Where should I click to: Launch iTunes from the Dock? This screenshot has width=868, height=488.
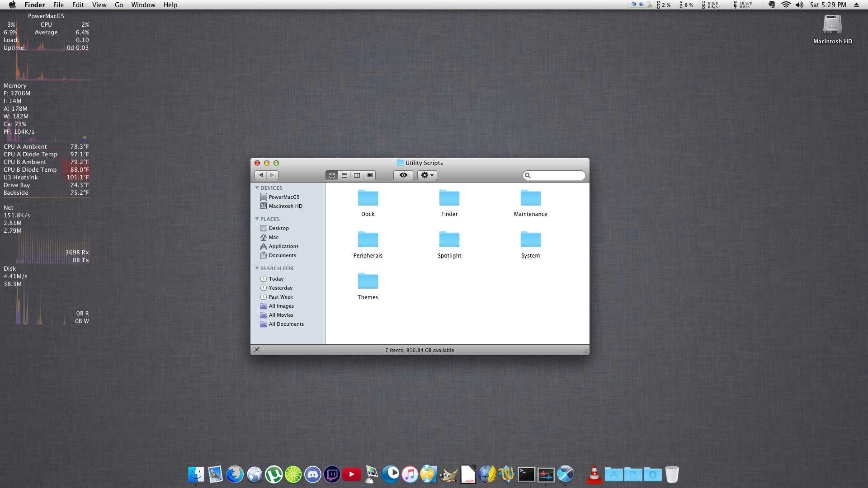click(410, 474)
